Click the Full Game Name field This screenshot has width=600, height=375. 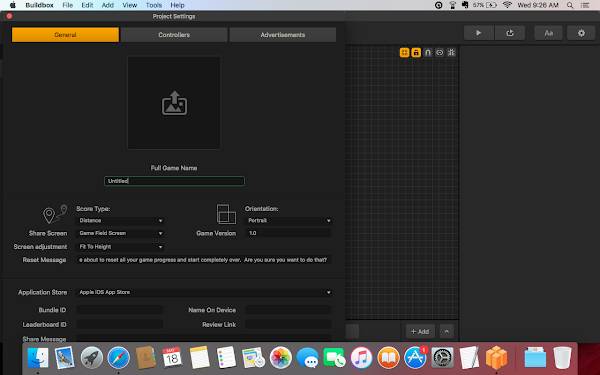pyautogui.click(x=174, y=181)
